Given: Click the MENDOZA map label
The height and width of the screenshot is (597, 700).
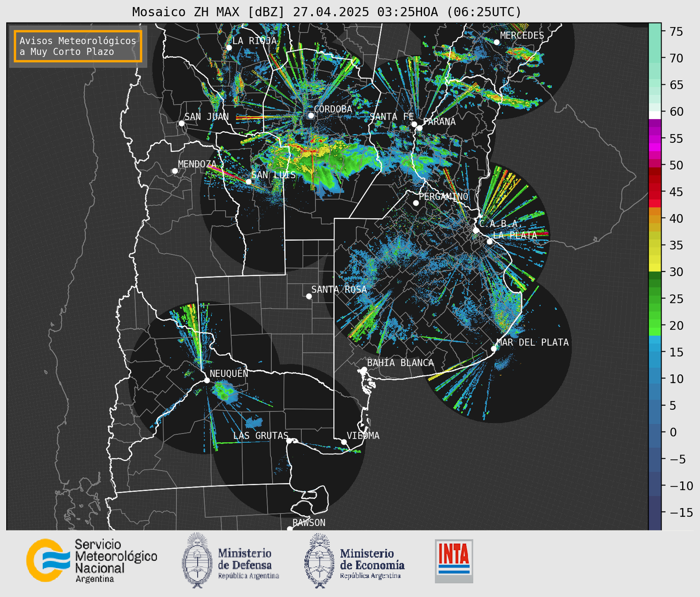Looking at the screenshot, I should (198, 164).
